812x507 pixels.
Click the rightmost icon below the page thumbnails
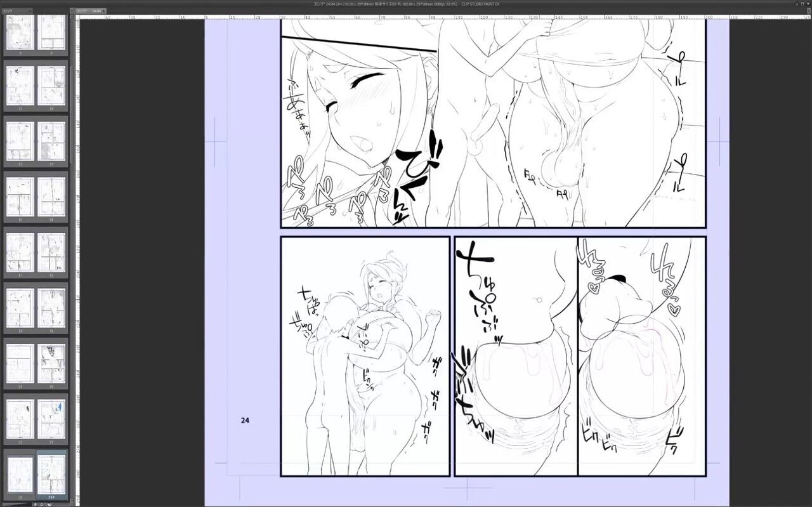pyautogui.click(x=49, y=504)
